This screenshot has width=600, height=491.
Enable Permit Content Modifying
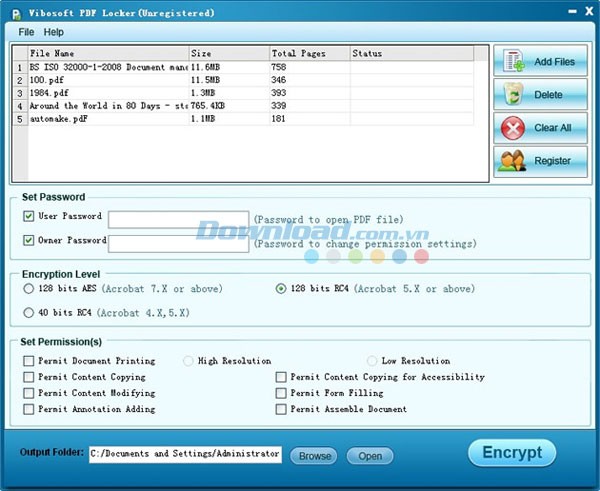tap(29, 393)
